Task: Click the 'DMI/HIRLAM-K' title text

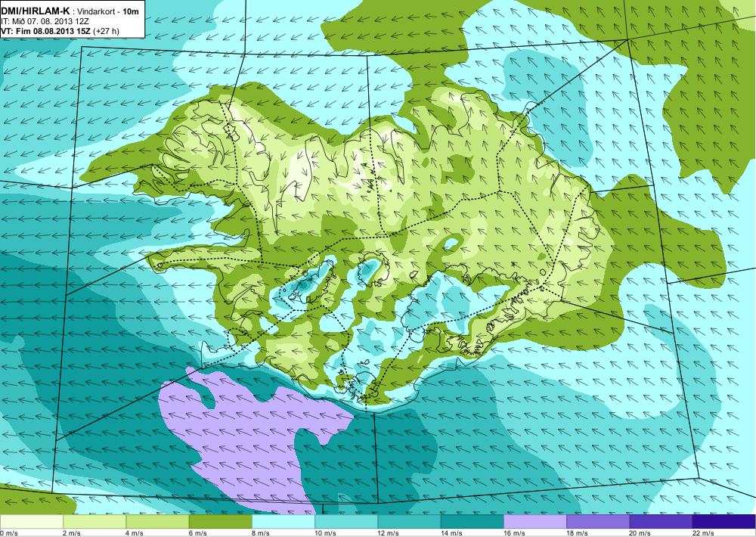Action: [36, 11]
